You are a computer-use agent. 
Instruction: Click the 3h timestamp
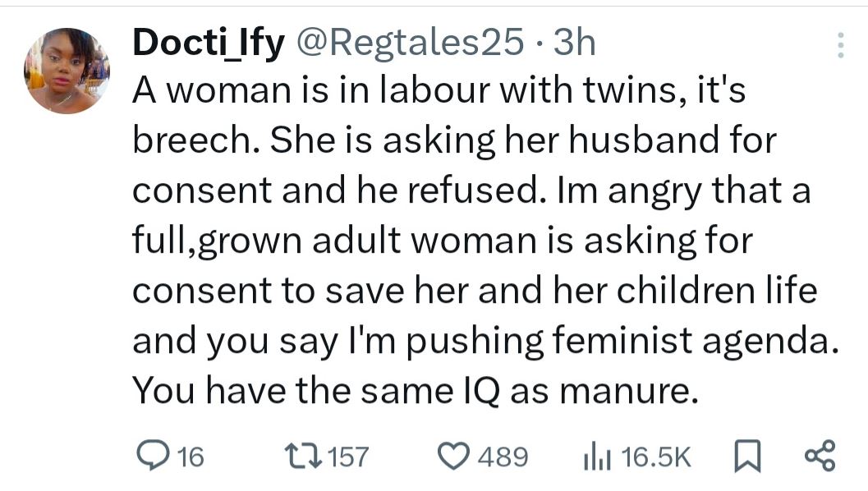tap(574, 44)
